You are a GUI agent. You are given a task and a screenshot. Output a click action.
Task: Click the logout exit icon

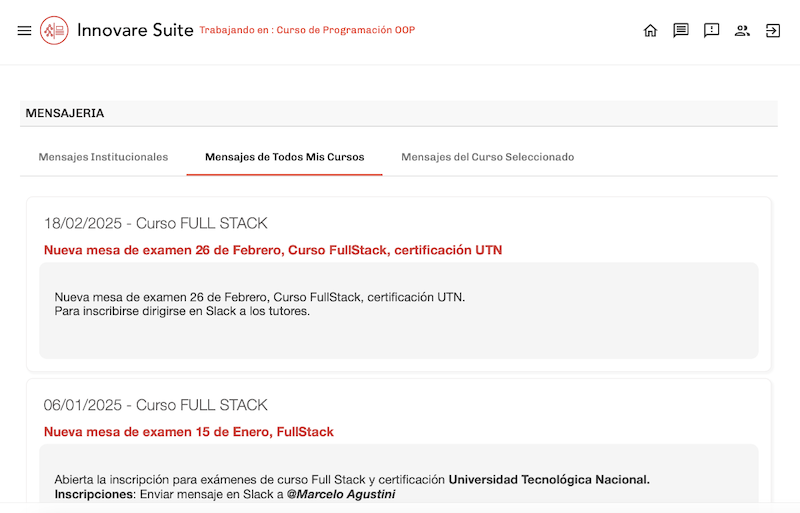[x=773, y=30]
